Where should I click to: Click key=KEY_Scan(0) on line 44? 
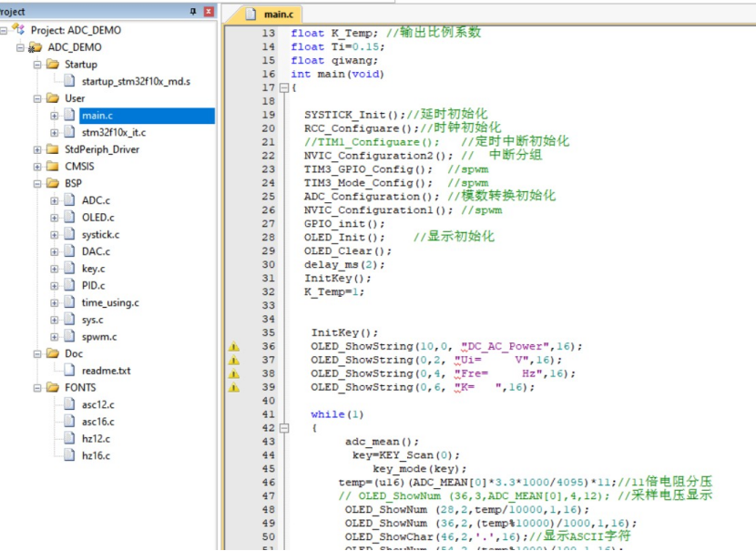[x=406, y=455]
